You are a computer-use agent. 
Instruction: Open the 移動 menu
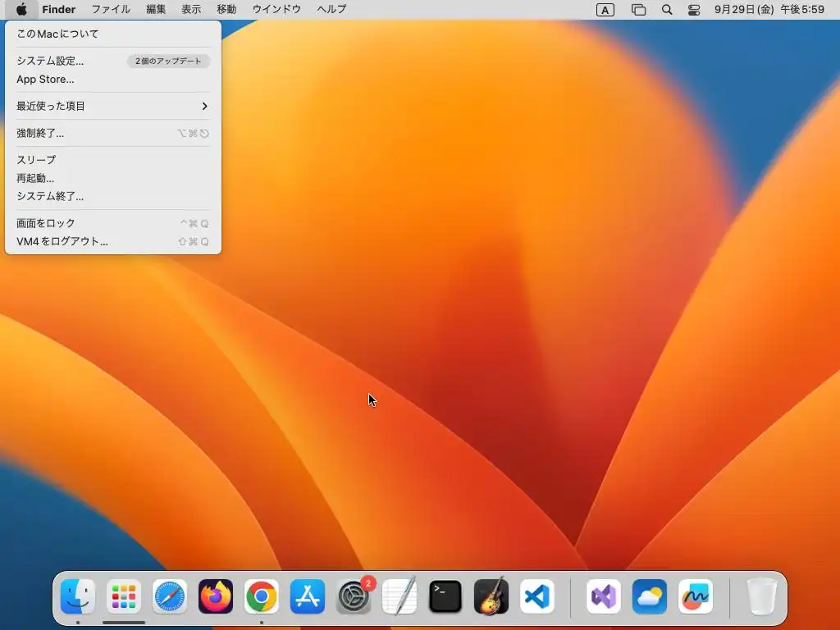[x=226, y=9]
